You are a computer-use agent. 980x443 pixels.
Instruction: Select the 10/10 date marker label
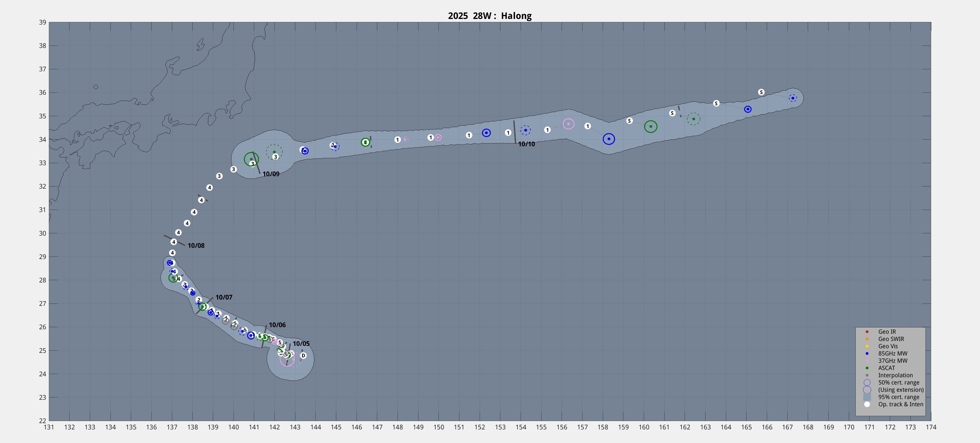526,144
